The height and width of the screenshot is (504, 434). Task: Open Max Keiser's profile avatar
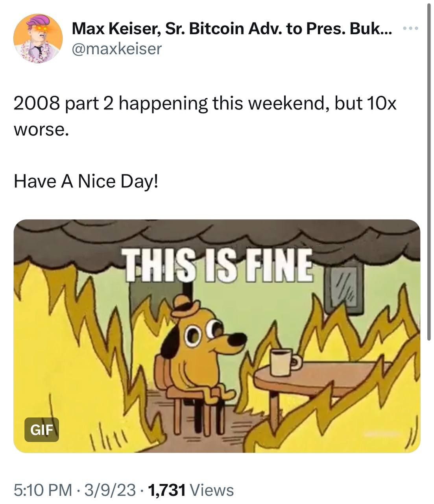coord(38,39)
